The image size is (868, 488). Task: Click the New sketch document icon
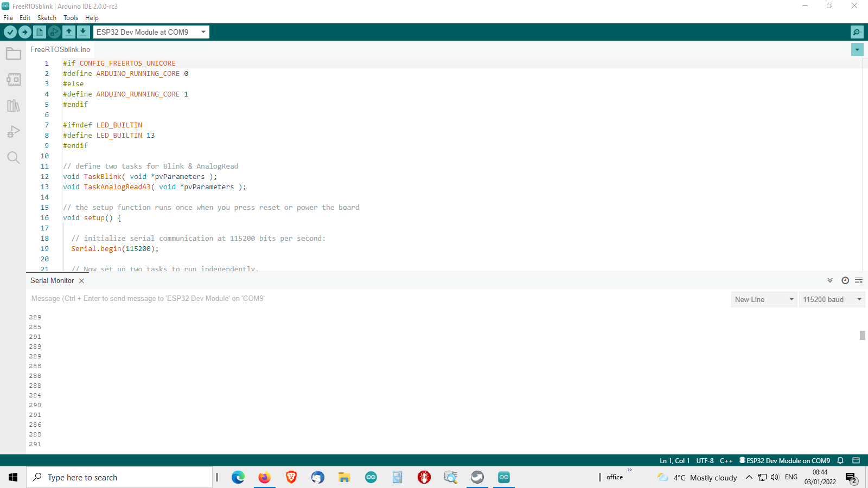pyautogui.click(x=40, y=32)
